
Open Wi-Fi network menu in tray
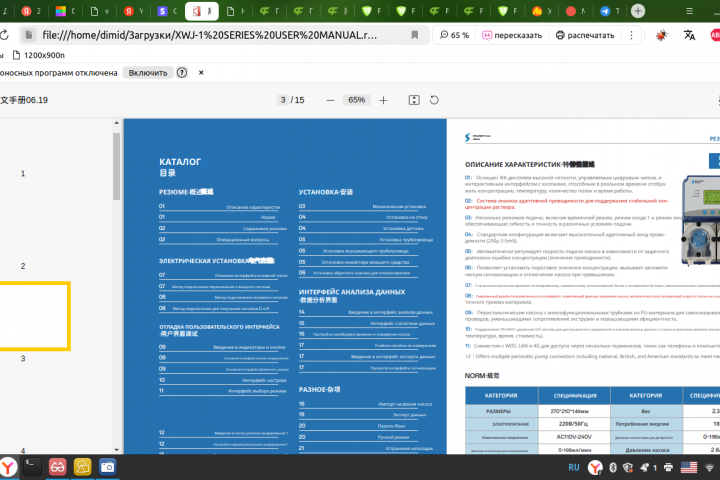pos(709,468)
